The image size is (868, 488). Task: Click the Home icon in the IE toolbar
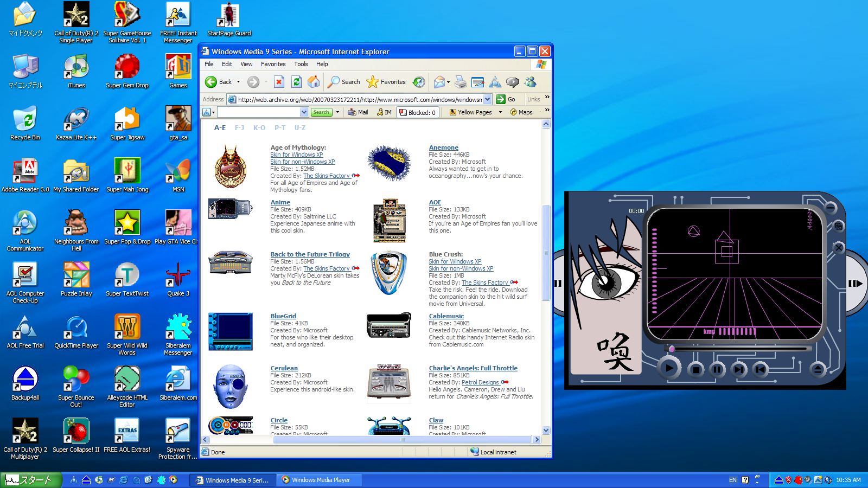(314, 82)
